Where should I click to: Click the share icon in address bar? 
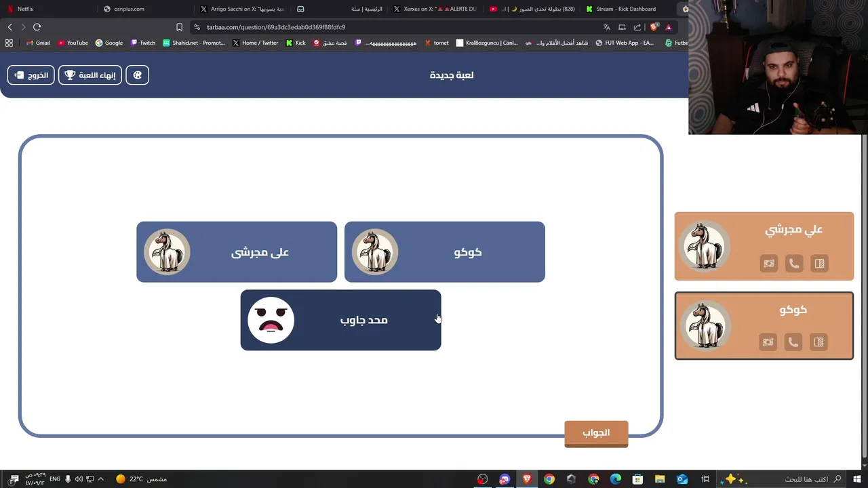point(637,27)
